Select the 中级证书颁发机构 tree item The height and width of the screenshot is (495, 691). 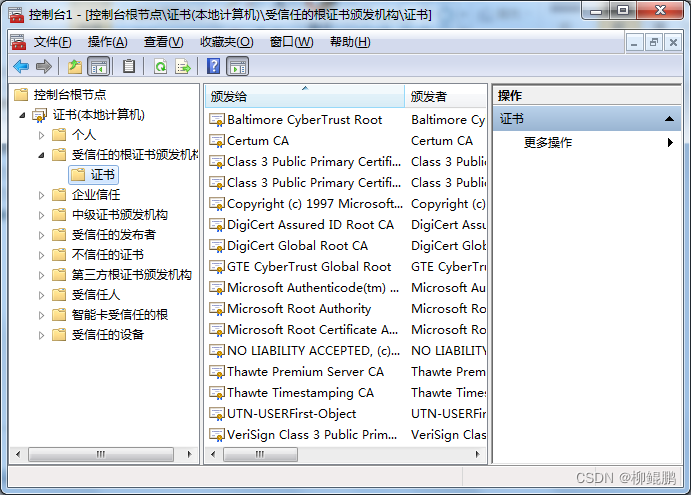coord(120,215)
